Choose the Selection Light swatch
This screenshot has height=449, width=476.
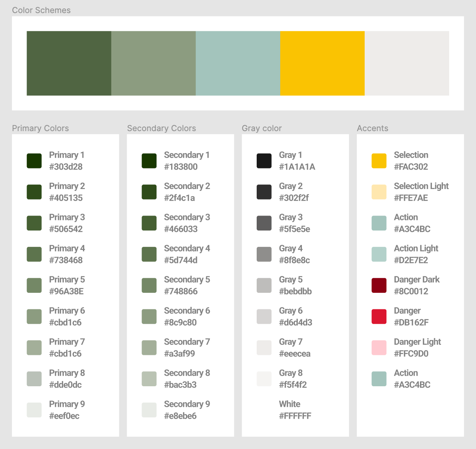point(379,192)
